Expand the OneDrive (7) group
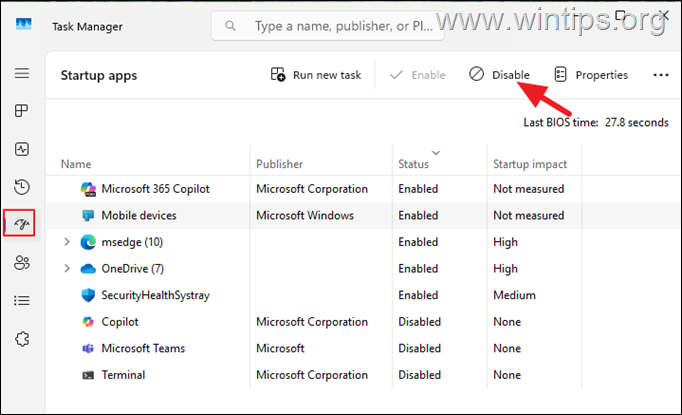 pos(67,268)
